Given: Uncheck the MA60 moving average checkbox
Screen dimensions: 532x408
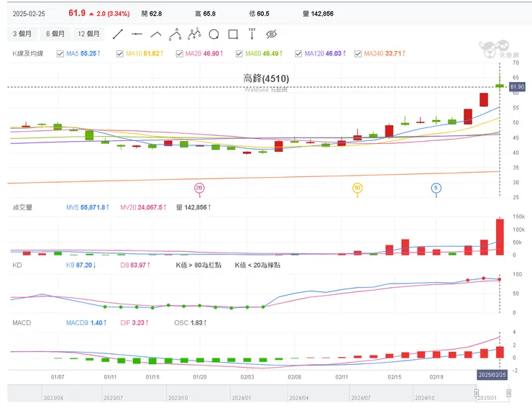Looking at the screenshot, I should click(x=239, y=54).
